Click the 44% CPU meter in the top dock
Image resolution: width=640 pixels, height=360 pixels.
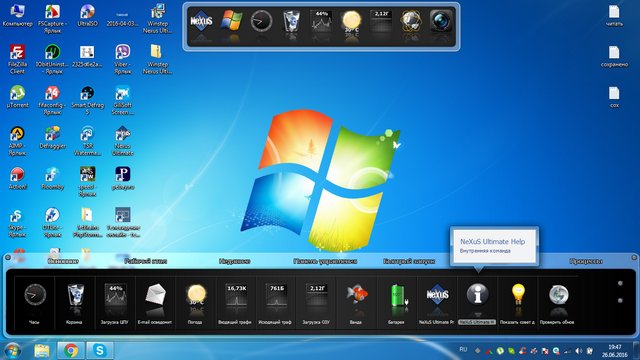coord(321,21)
